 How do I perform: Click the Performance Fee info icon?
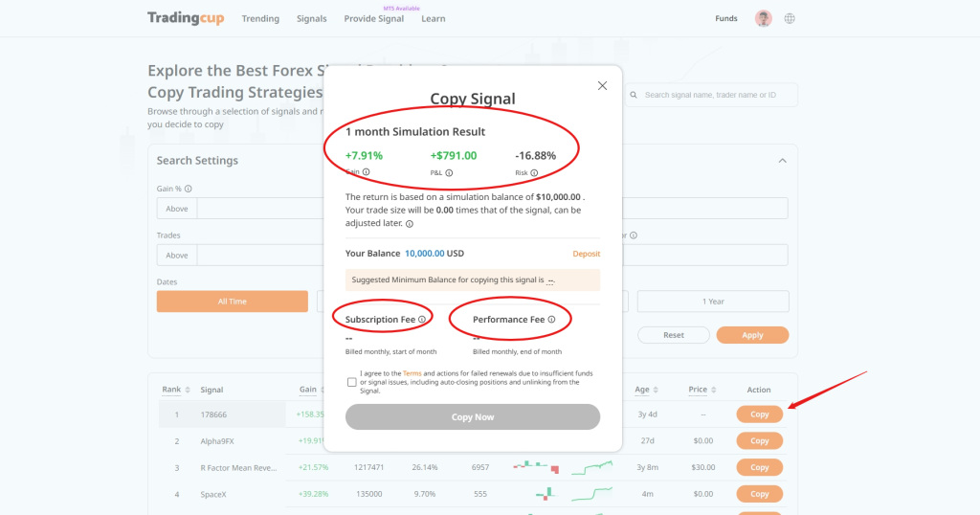point(552,319)
